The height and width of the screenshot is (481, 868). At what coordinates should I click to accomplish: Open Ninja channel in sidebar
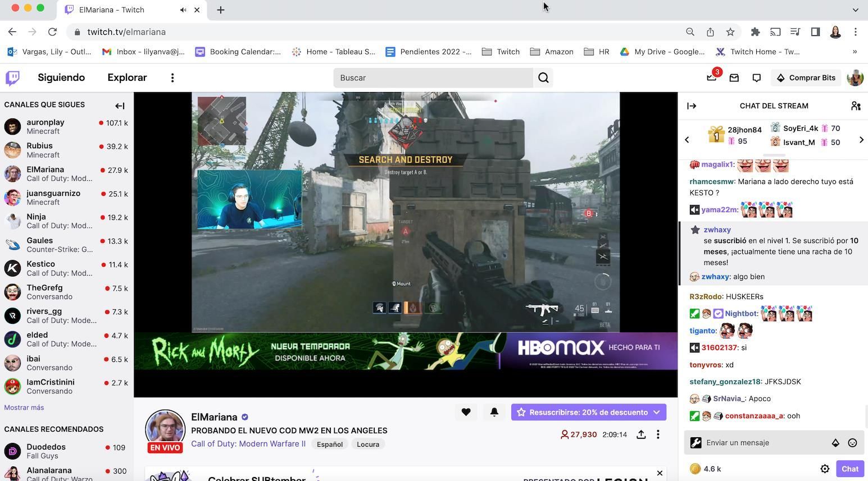pos(66,221)
